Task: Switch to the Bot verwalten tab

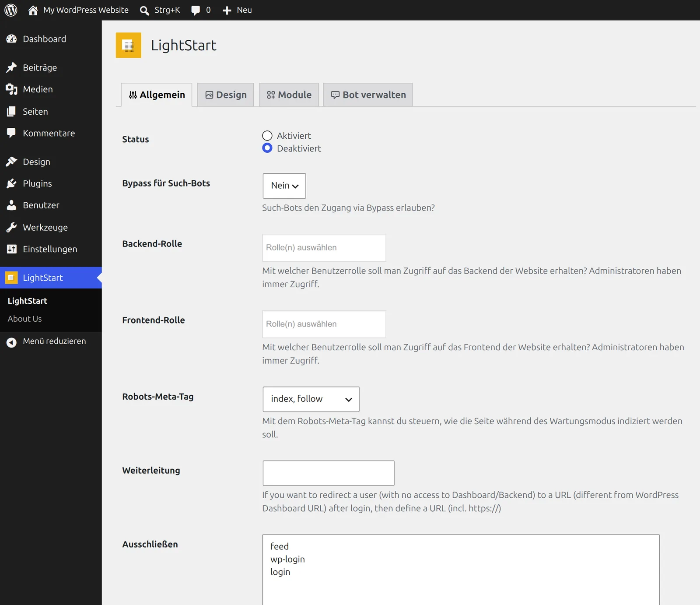Action: 368,95
